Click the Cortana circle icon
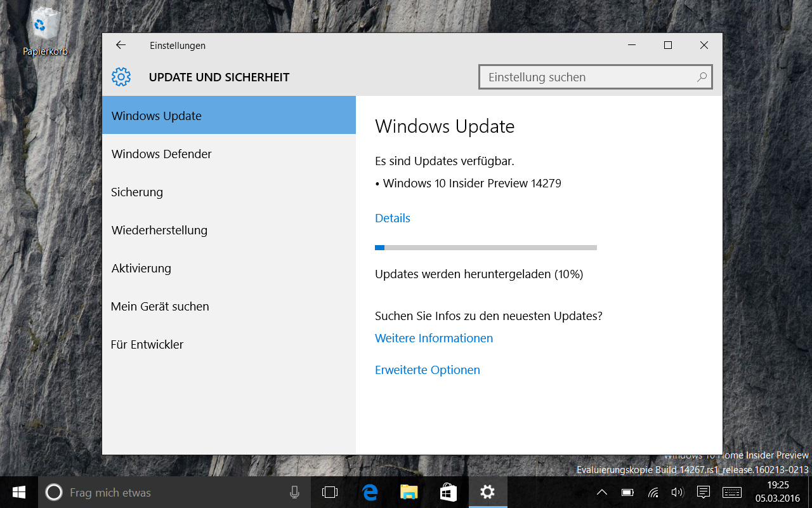812x508 pixels. tap(54, 492)
